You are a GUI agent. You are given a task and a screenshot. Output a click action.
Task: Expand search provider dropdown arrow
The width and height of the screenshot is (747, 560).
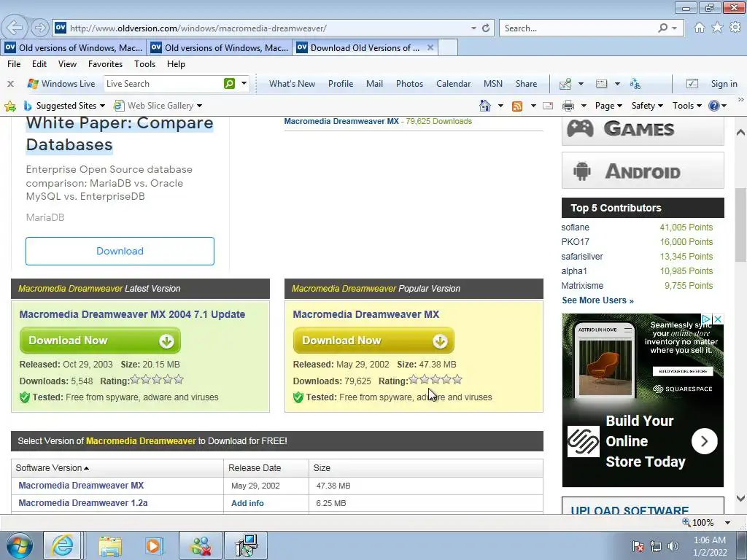point(675,28)
